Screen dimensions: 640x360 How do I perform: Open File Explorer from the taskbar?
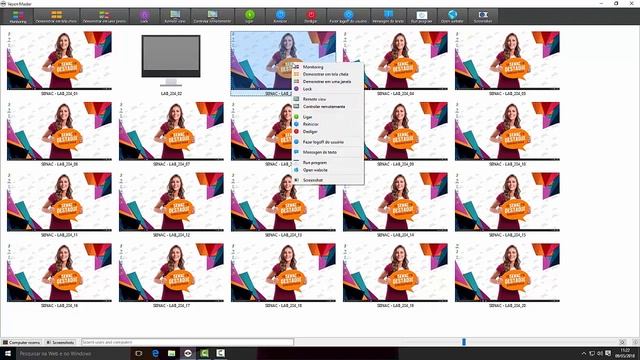pyautogui.click(x=172, y=353)
